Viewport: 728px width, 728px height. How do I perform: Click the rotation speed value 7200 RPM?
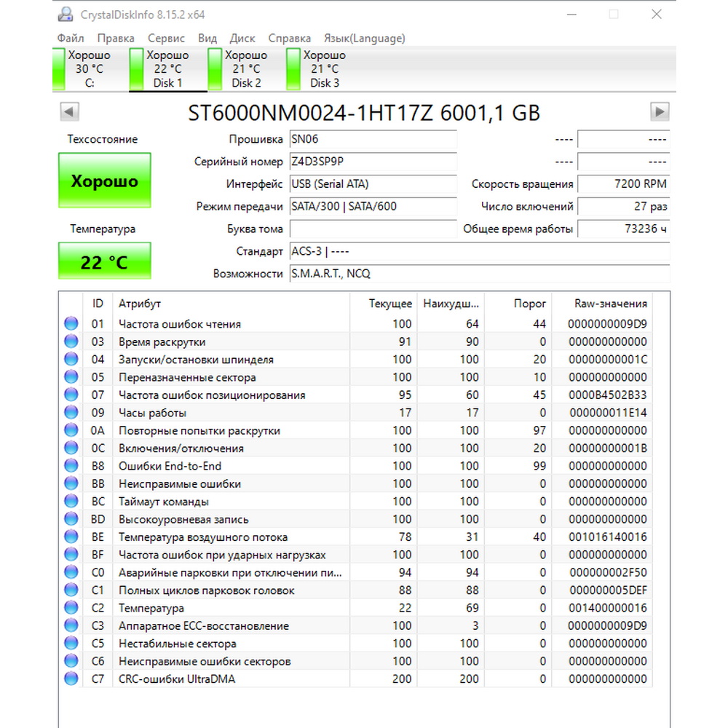(x=624, y=184)
